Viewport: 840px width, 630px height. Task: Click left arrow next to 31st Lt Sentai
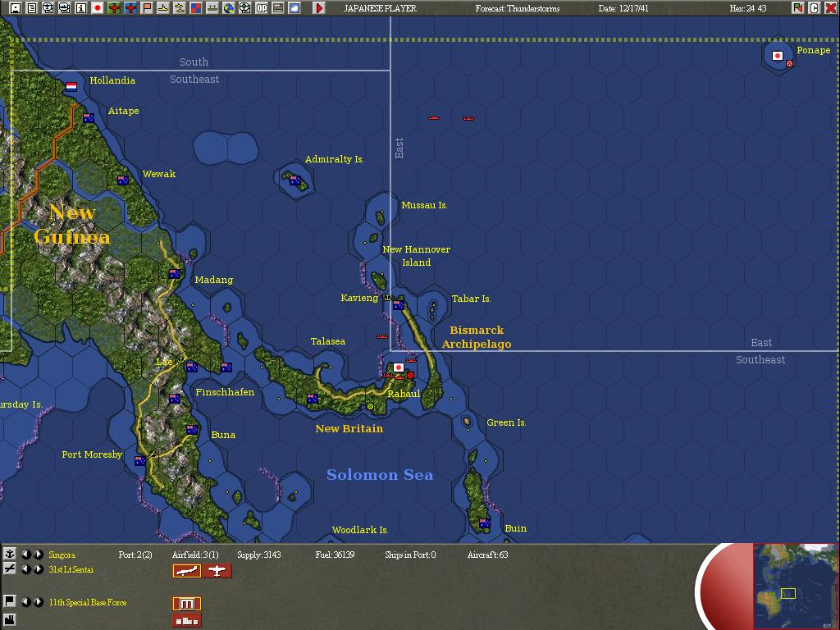click(x=25, y=569)
